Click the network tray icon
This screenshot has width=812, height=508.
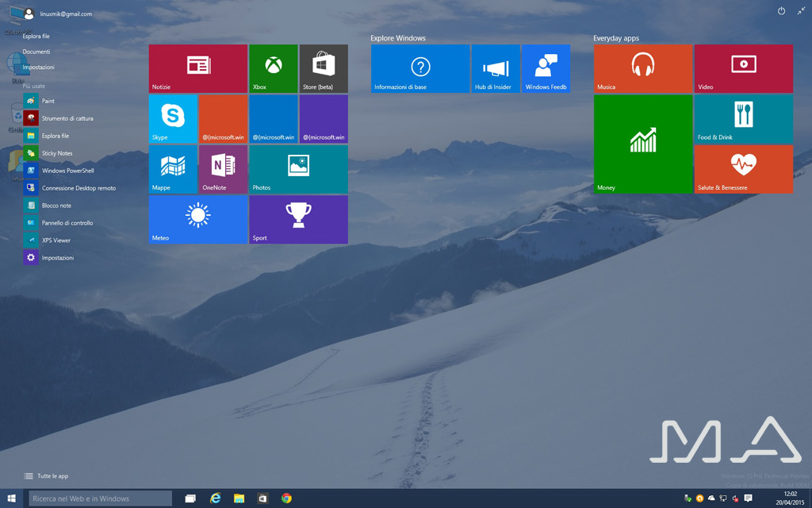[723, 498]
